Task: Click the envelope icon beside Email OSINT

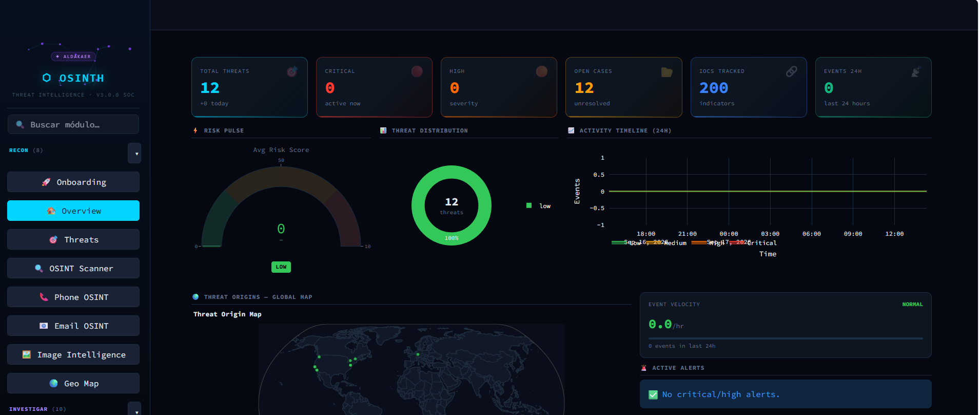Action: 44,326
